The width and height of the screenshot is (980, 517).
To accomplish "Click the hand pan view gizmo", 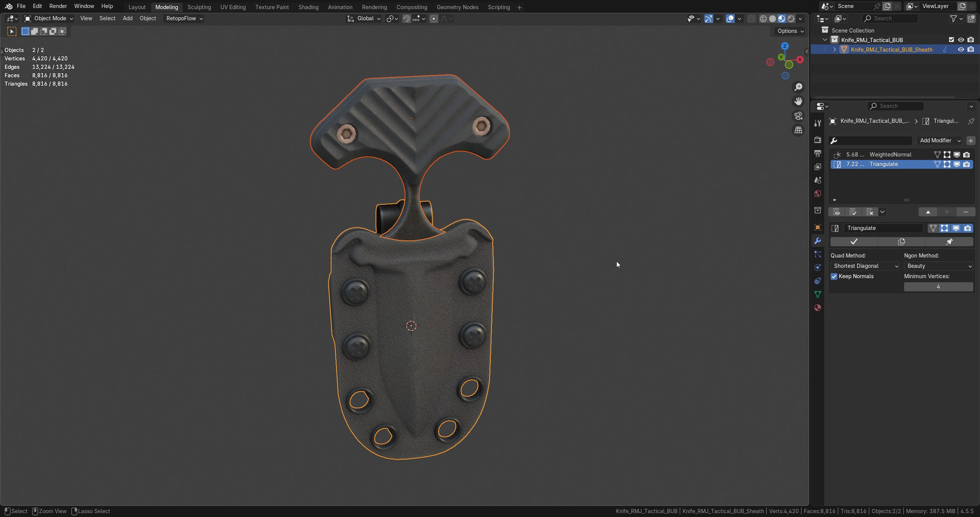I will (798, 102).
